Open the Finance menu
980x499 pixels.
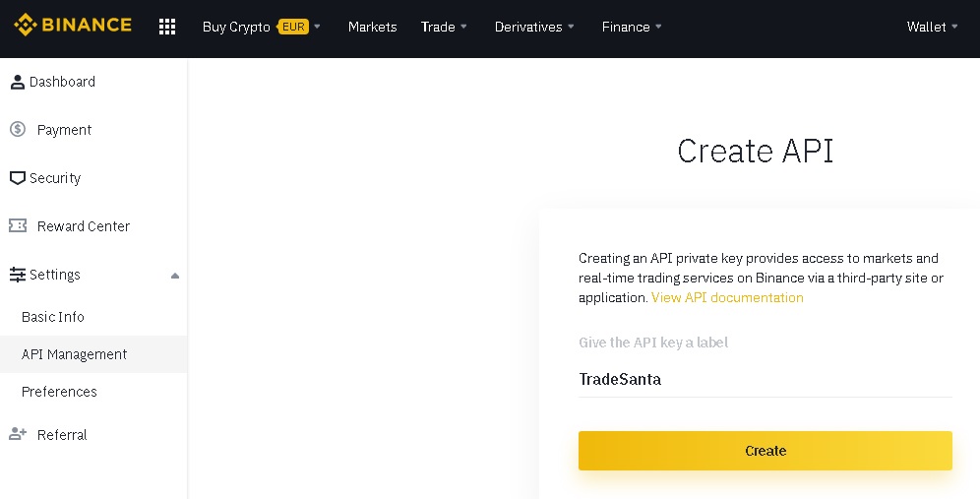626,27
